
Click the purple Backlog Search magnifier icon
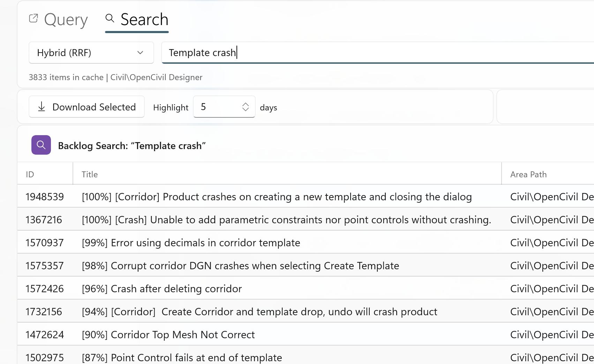(41, 145)
